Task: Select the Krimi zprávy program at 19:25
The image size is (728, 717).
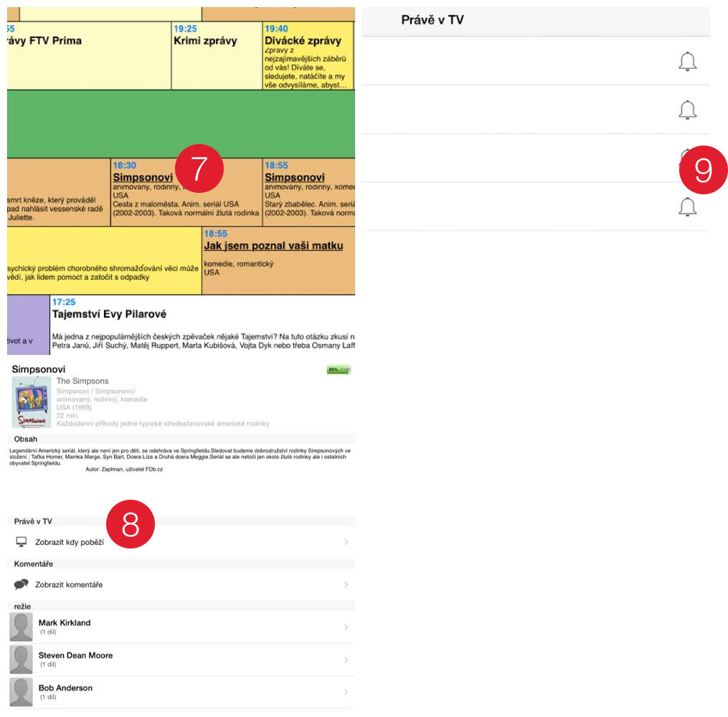Action: (205, 41)
